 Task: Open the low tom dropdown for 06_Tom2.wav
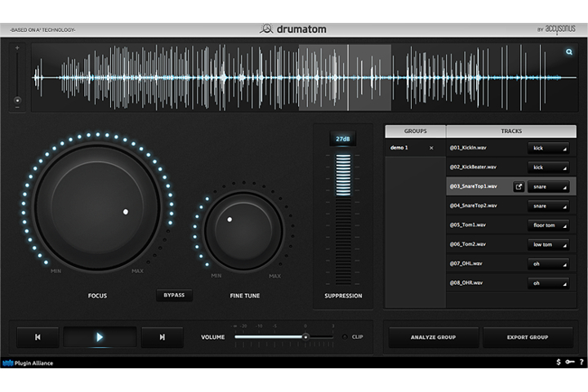[546, 244]
